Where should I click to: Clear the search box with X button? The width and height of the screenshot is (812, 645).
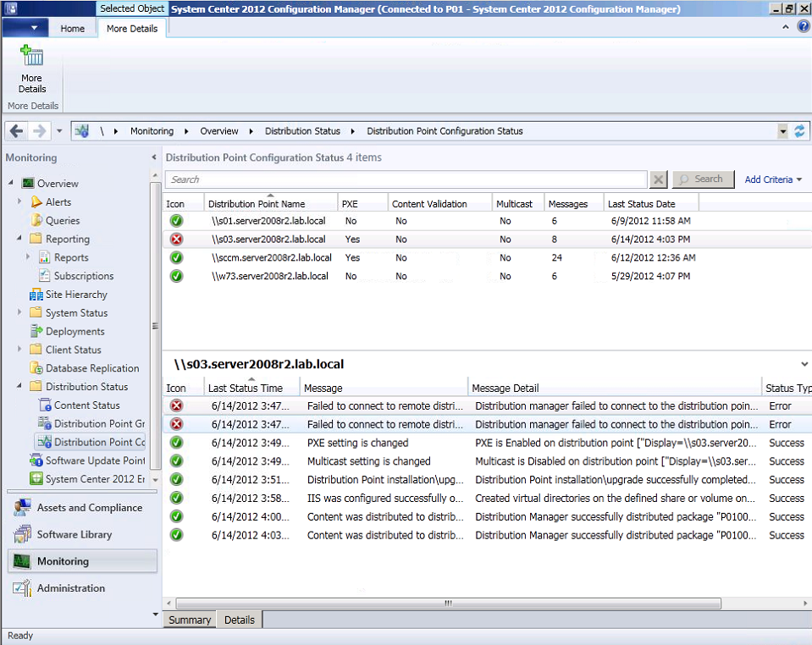pyautogui.click(x=658, y=179)
